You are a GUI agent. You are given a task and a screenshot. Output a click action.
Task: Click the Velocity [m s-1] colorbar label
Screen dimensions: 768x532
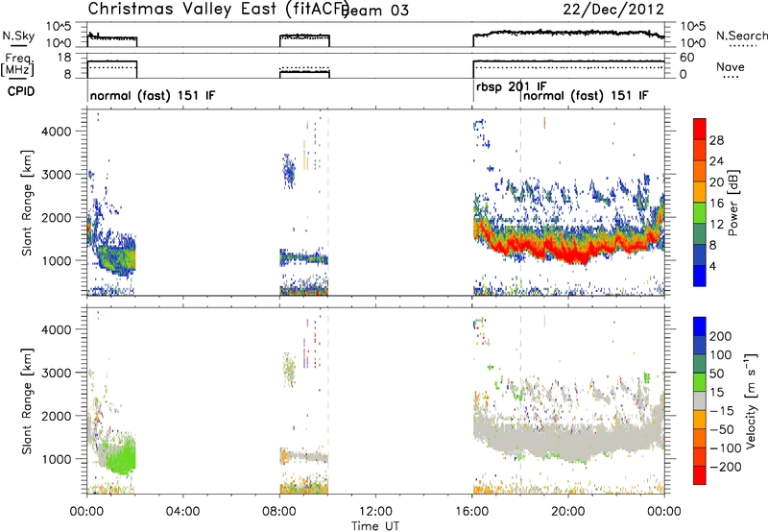(750, 401)
